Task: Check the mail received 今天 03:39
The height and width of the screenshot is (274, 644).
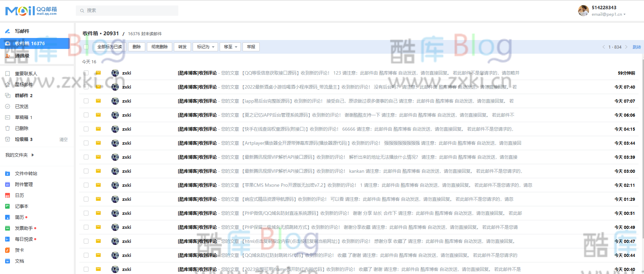Action: [86, 157]
